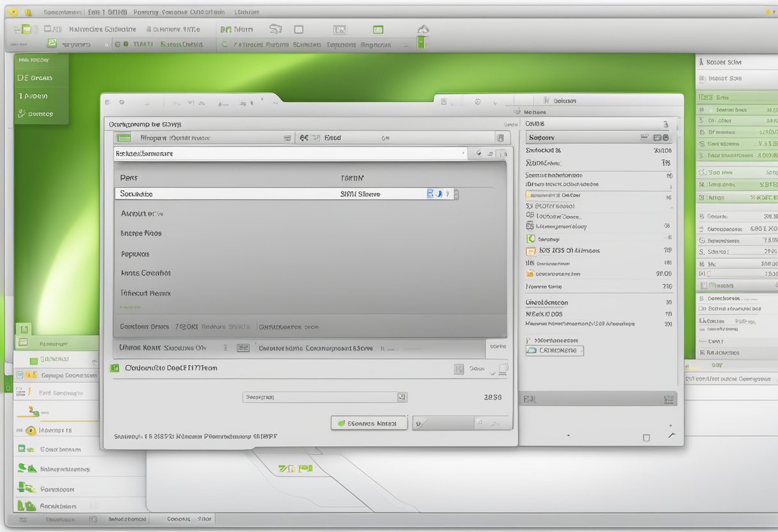This screenshot has height=532, width=778.
Task: Open the spinner dropdown on the Soundtrack row
Action: [x=456, y=193]
